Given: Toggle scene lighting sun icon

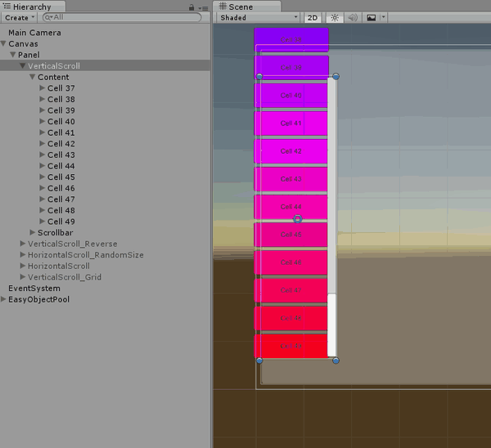Looking at the screenshot, I should coord(335,18).
